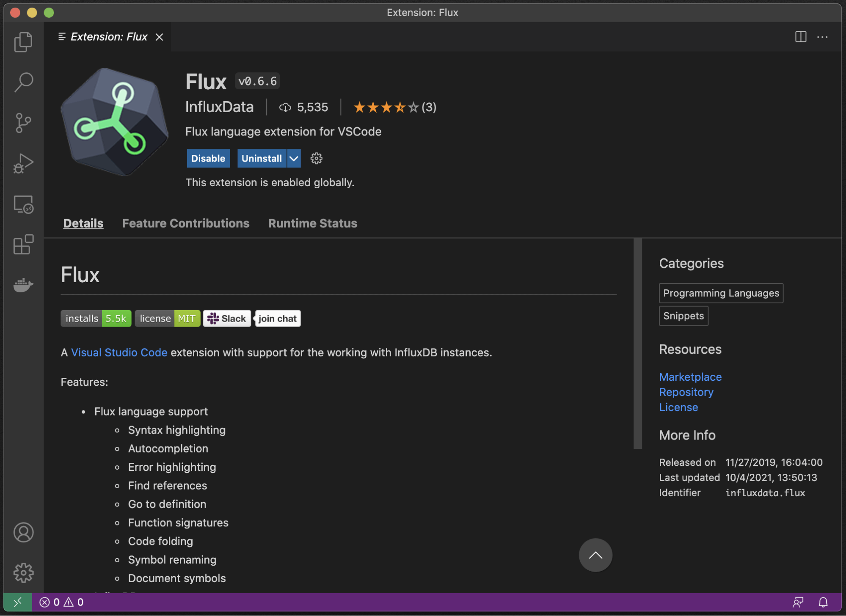Click the details pane vertical scrollbar
Image resolution: width=846 pixels, height=616 pixels.
[x=638, y=343]
